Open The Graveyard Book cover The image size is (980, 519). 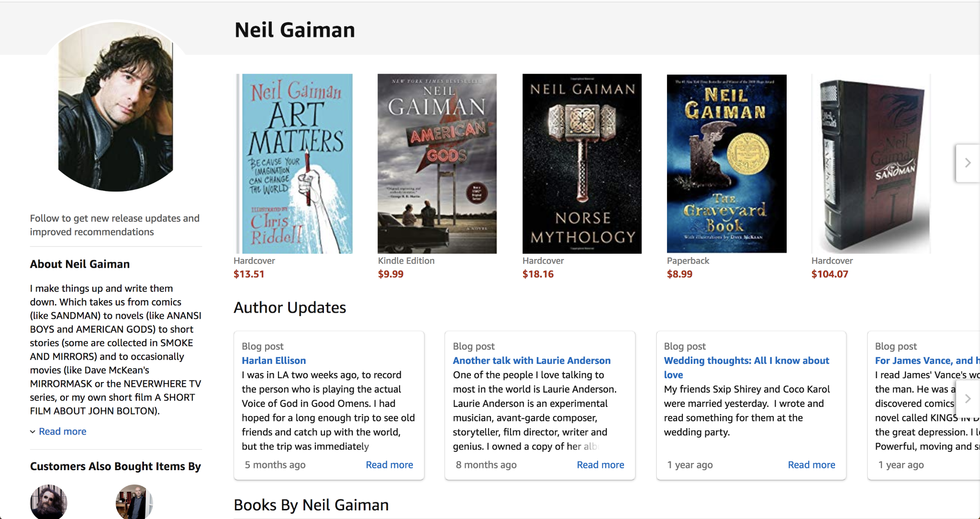point(726,164)
